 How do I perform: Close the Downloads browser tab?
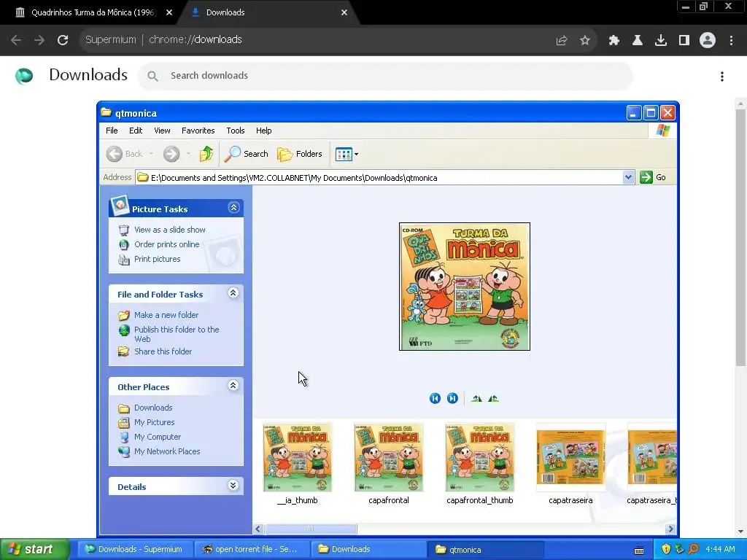[x=344, y=12]
